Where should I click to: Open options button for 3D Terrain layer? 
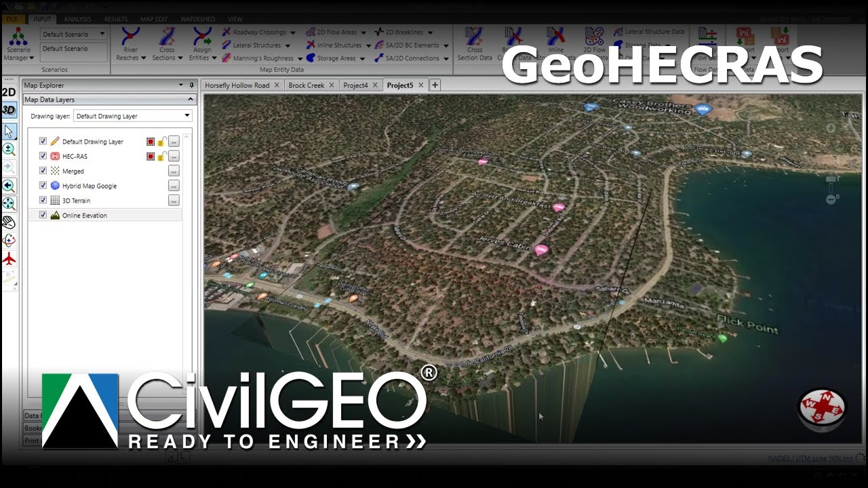click(174, 201)
